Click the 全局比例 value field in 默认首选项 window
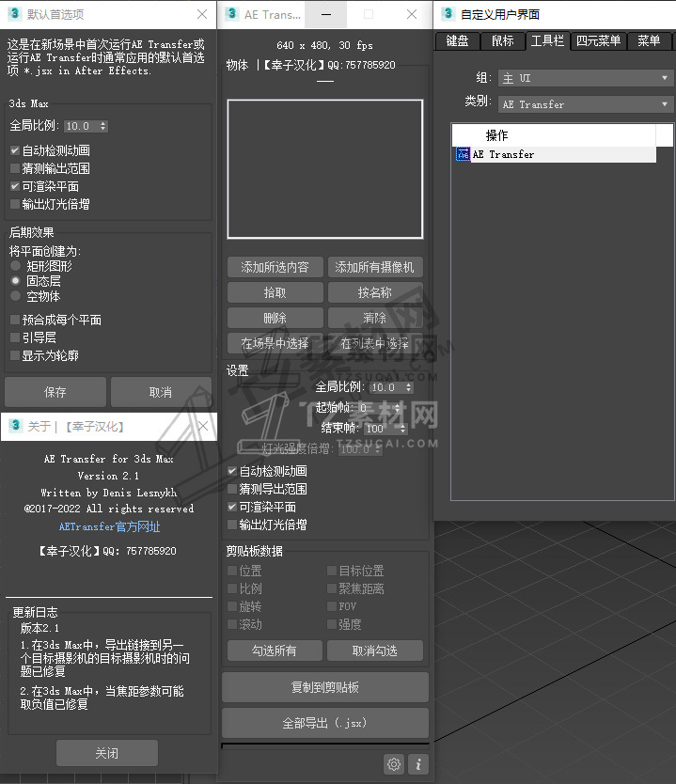Viewport: 676px width, 784px height. 82,126
